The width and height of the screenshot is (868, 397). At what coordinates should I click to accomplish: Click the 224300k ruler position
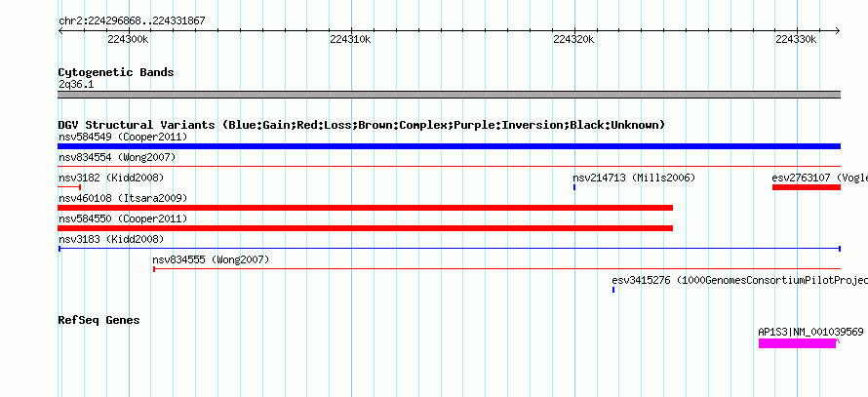(x=129, y=39)
